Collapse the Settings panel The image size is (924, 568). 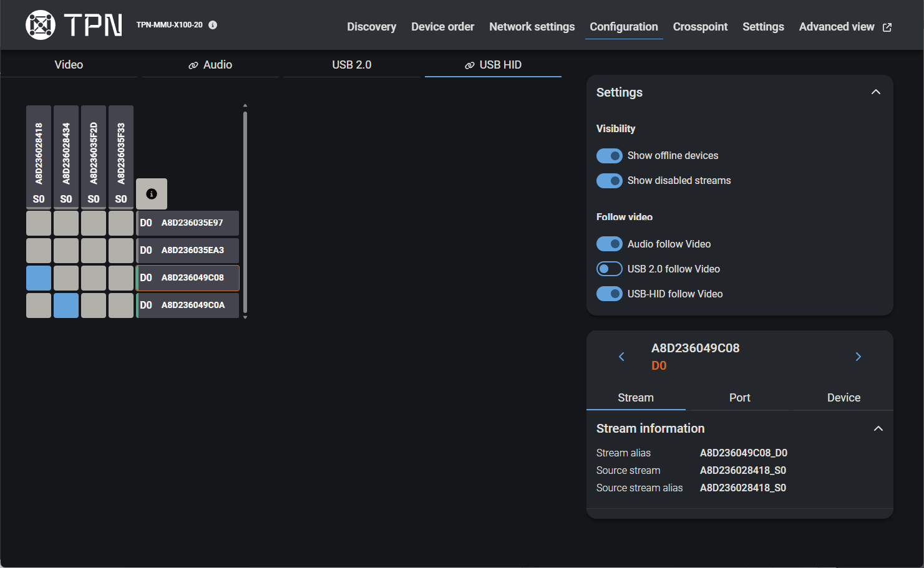[876, 92]
